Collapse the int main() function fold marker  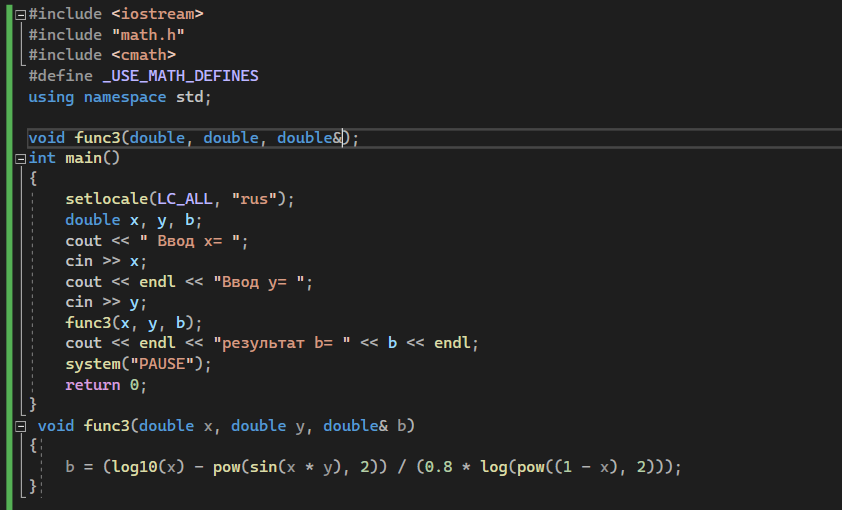pos(20,159)
